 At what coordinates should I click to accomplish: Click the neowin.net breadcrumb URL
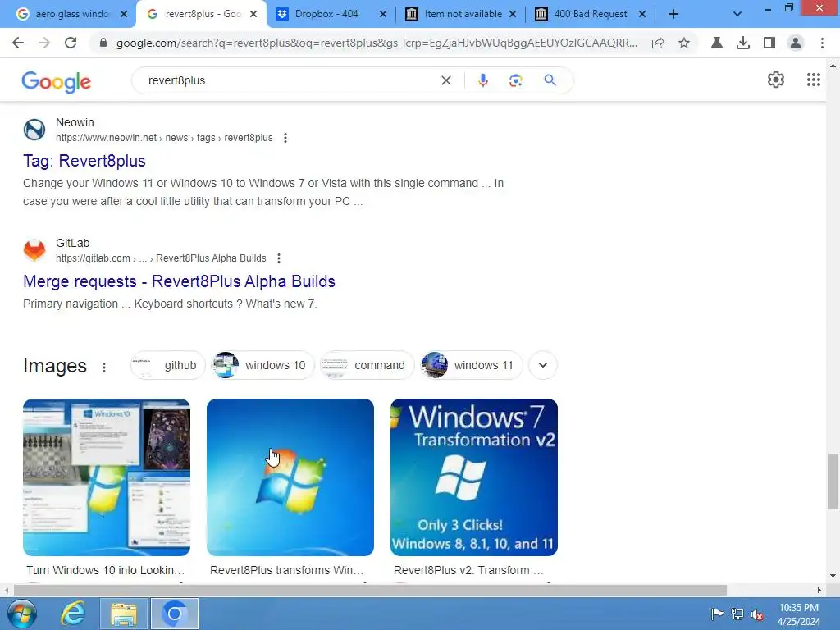click(164, 138)
